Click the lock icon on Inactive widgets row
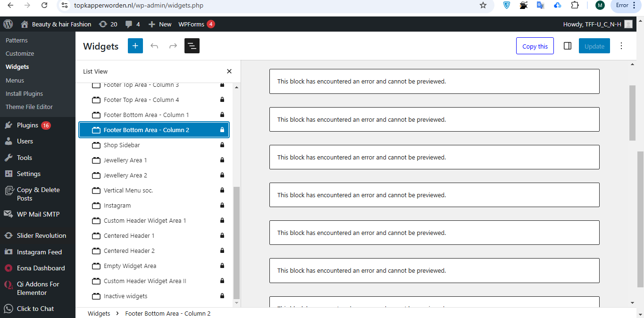 [x=222, y=296]
